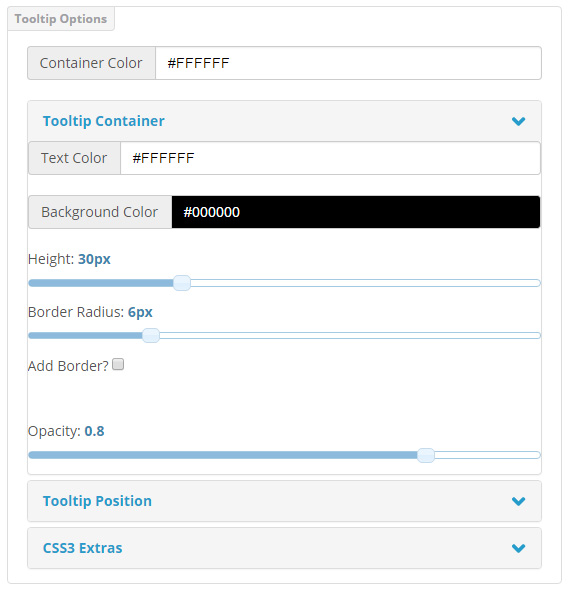Click the unfilled end of the Opacity track

point(487,455)
